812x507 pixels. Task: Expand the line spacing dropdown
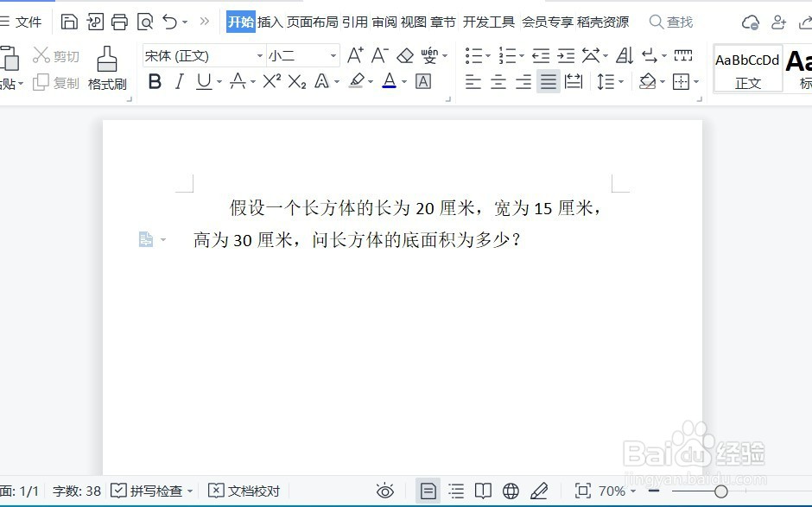point(612,81)
